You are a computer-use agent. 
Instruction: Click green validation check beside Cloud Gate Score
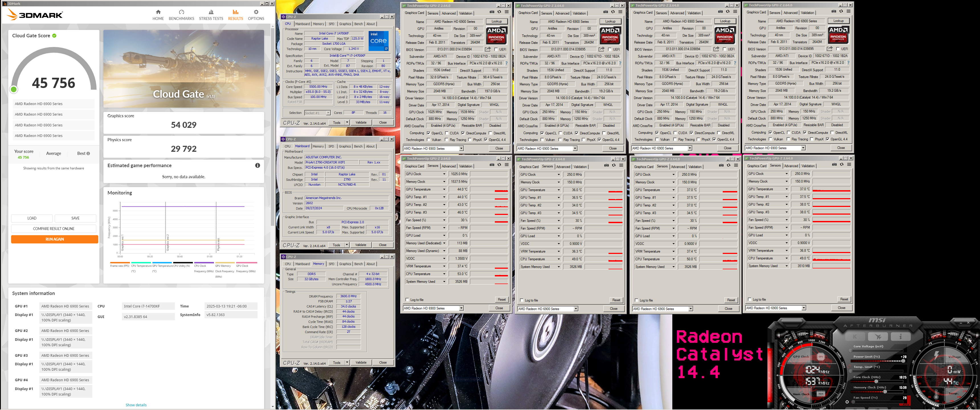pos(54,36)
